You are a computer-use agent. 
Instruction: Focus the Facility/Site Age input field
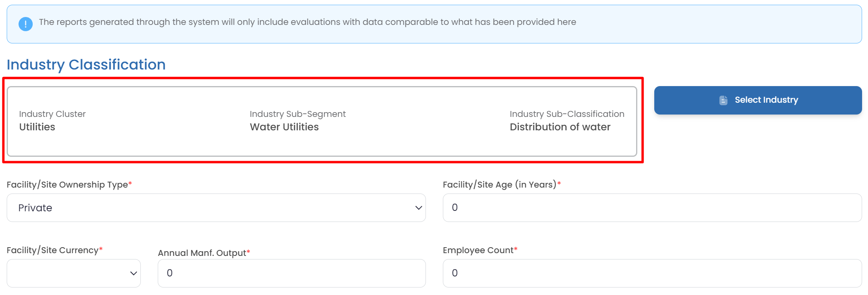652,208
